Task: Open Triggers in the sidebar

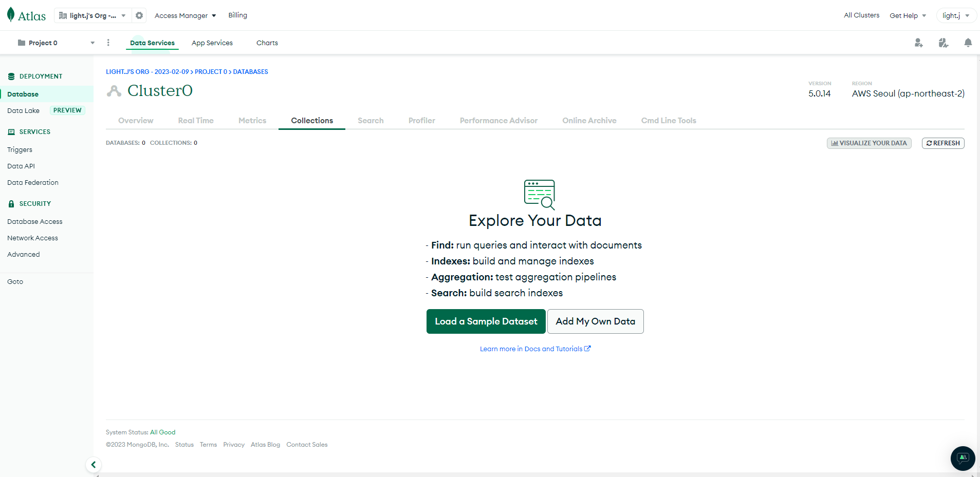Action: pyautogui.click(x=20, y=150)
